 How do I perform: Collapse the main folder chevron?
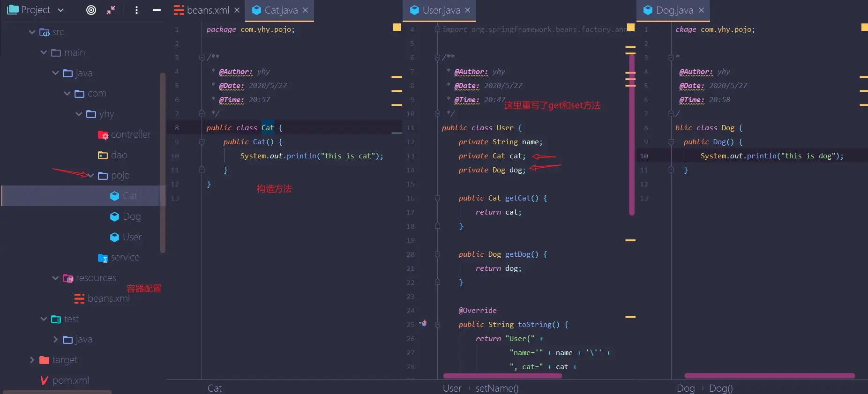click(x=44, y=52)
